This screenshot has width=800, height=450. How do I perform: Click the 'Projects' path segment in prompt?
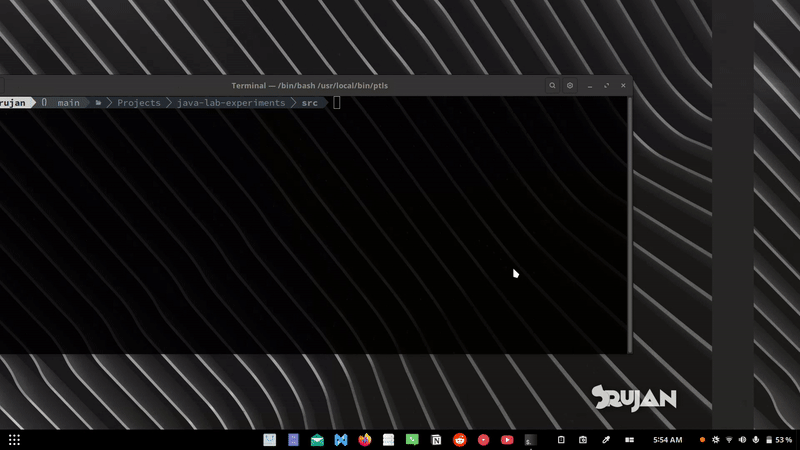(139, 103)
